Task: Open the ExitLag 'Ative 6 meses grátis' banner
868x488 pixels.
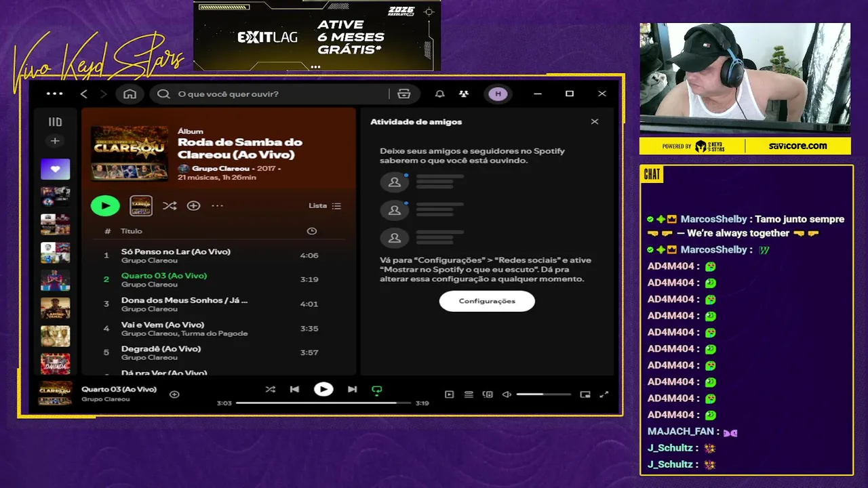Action: tap(317, 35)
